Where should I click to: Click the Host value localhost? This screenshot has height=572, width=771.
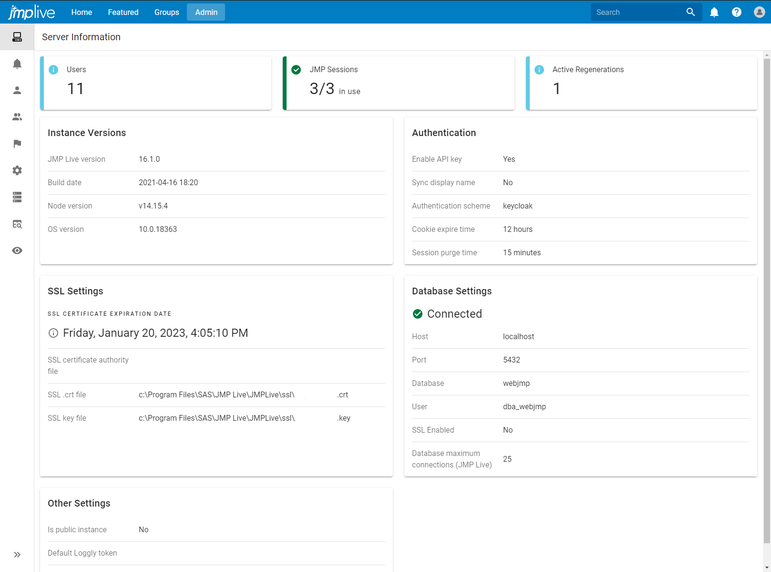pyautogui.click(x=518, y=337)
